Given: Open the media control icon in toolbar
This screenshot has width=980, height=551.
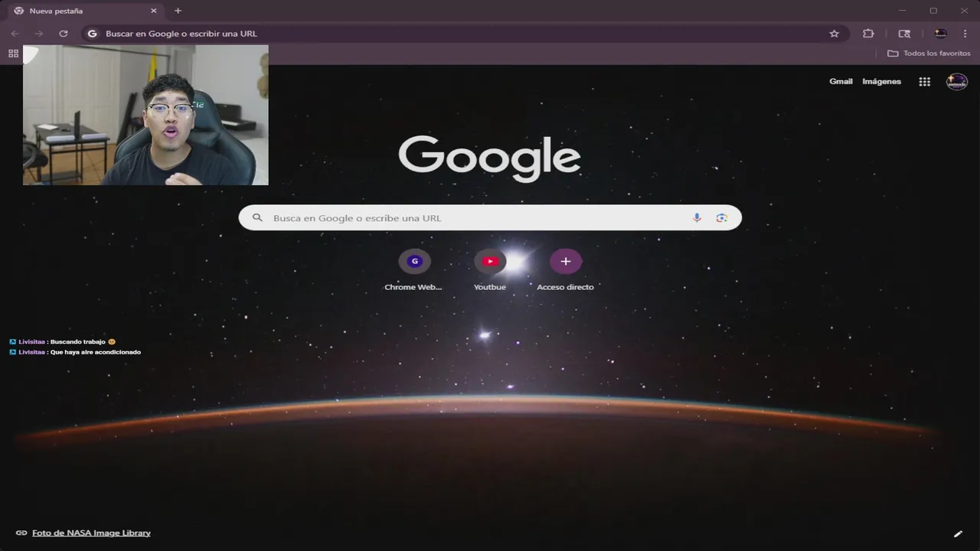Looking at the screenshot, I should (x=904, y=34).
